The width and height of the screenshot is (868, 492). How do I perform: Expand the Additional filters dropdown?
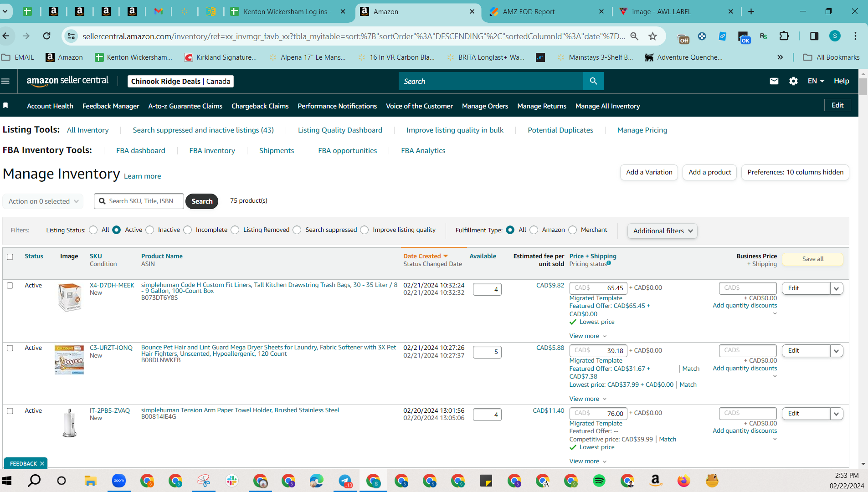pyautogui.click(x=663, y=231)
